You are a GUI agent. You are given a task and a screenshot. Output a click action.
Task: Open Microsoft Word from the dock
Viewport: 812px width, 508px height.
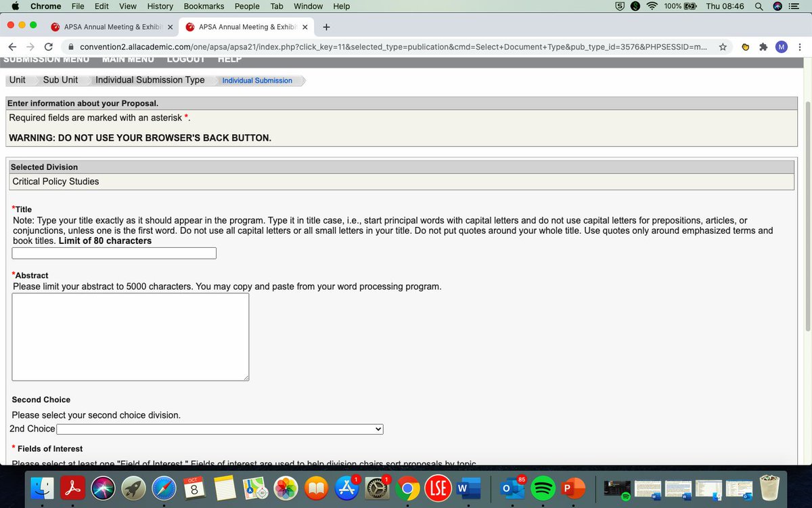(468, 488)
